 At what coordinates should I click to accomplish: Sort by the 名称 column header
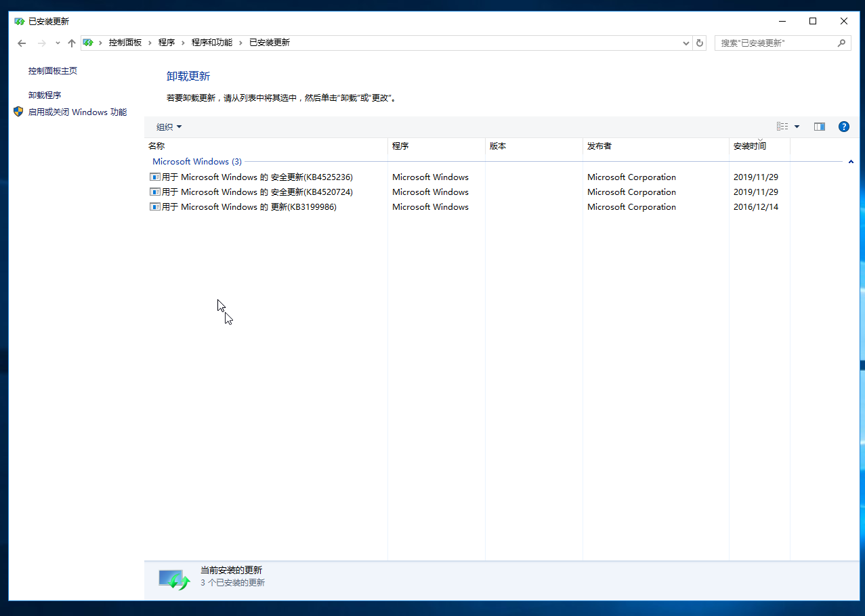tap(266, 146)
